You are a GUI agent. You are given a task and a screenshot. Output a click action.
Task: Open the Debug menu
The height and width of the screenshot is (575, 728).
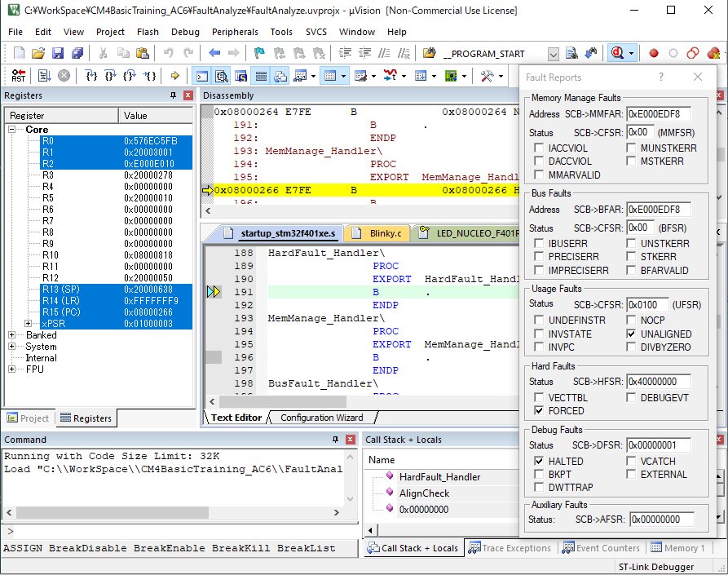click(185, 32)
